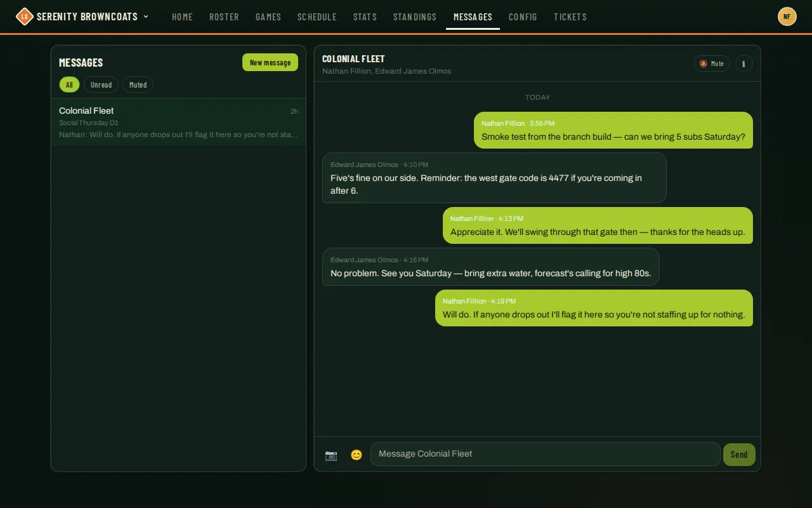Open conversation info with the info icon
The width and height of the screenshot is (812, 508).
click(x=743, y=63)
